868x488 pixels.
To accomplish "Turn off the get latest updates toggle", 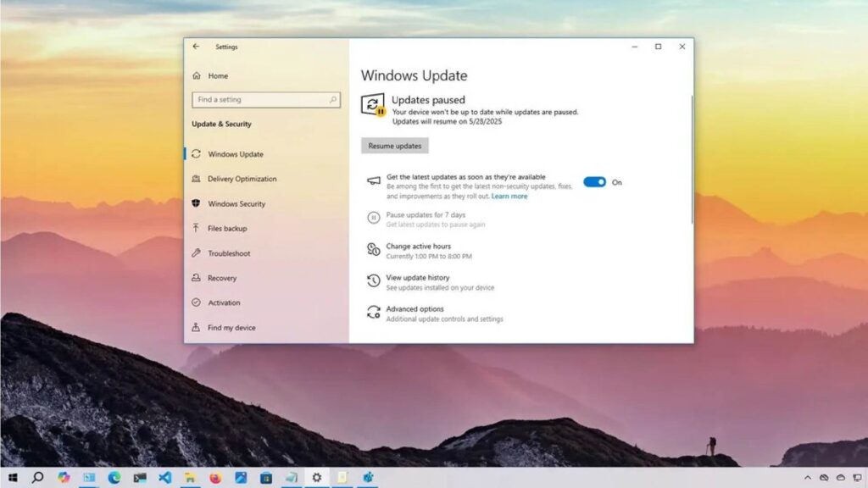I will click(x=594, y=182).
